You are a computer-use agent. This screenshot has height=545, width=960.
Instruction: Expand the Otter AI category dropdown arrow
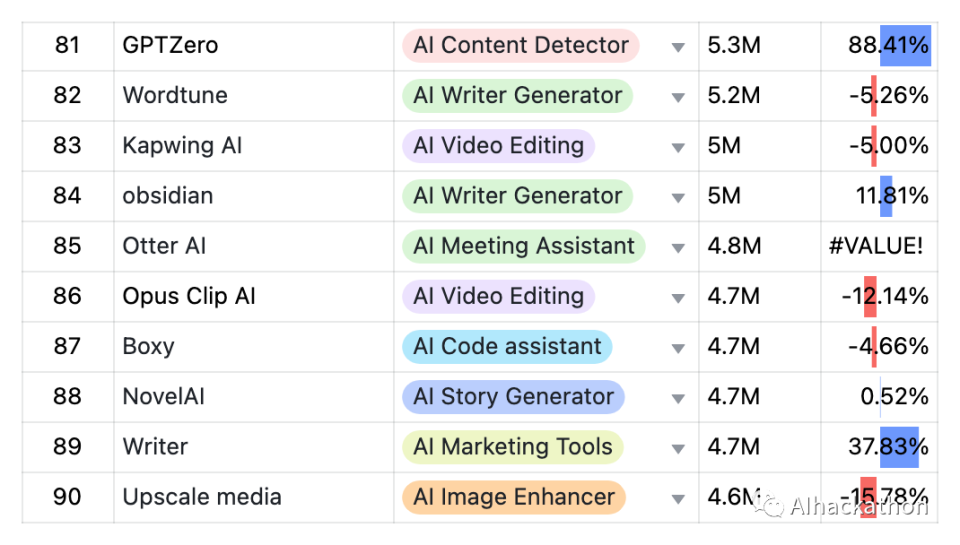[x=678, y=248]
